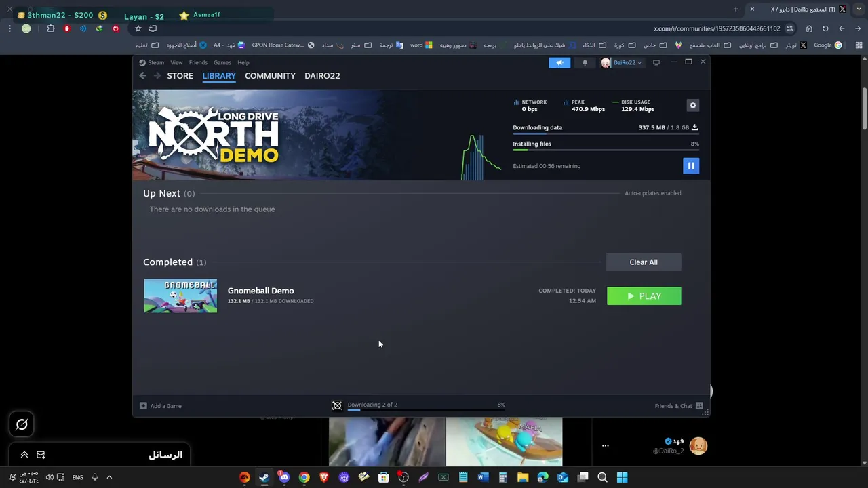The height and width of the screenshot is (488, 868).
Task: Open the Games menu
Action: (x=222, y=62)
